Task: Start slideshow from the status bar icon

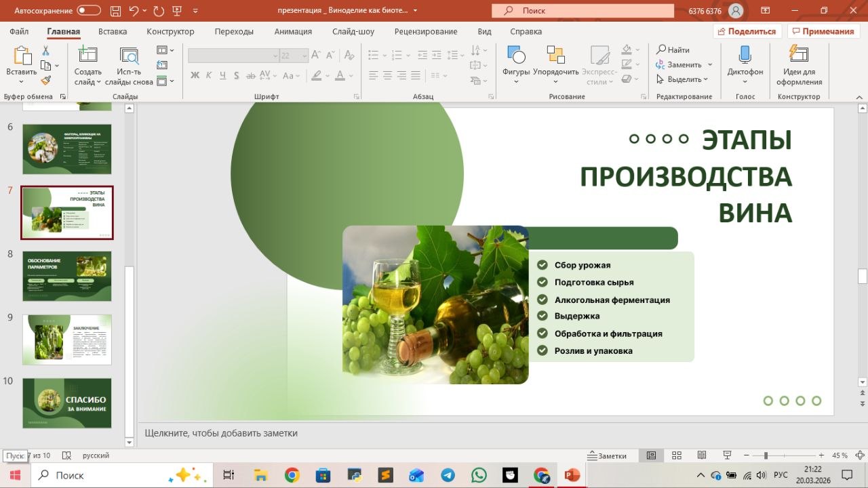Action: coord(727,455)
